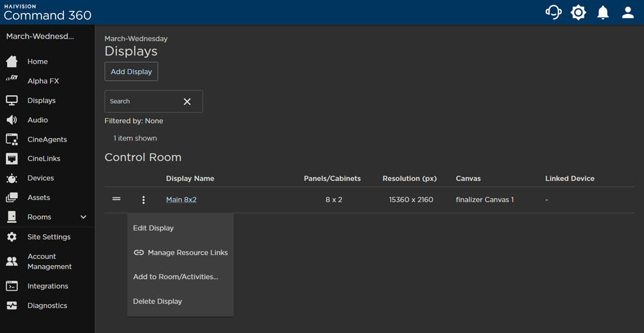
Task: Select Add to Room/Activities option
Action: 176,277
